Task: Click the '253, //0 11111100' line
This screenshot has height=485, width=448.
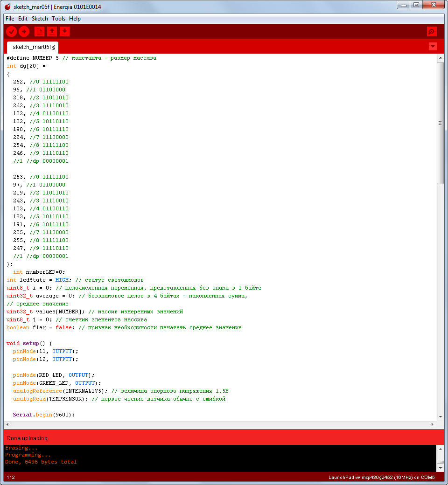Action: pos(41,177)
